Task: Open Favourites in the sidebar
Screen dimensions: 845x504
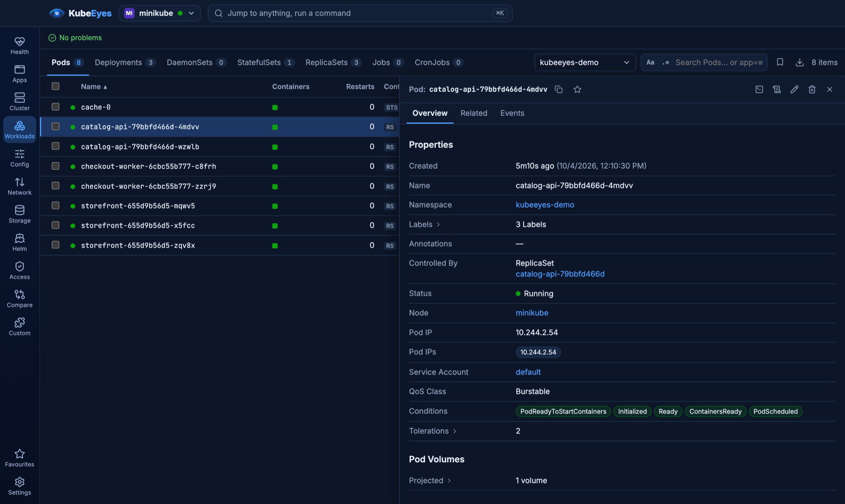Action: tap(19, 458)
